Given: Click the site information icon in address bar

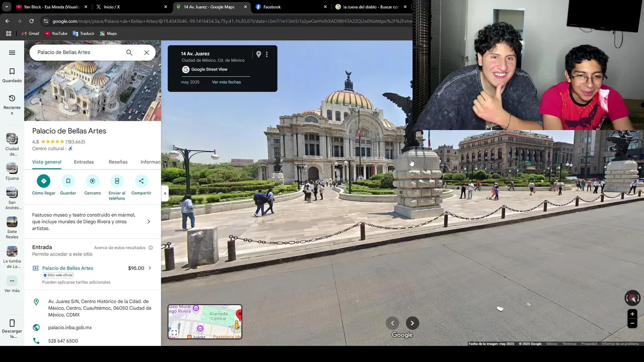Looking at the screenshot, I should 46,21.
